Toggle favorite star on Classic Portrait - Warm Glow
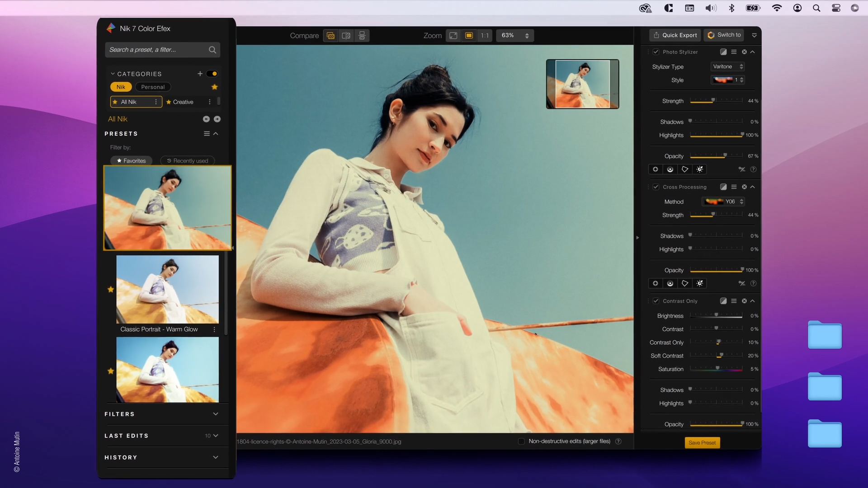Viewport: 868px width, 488px height. [111, 289]
